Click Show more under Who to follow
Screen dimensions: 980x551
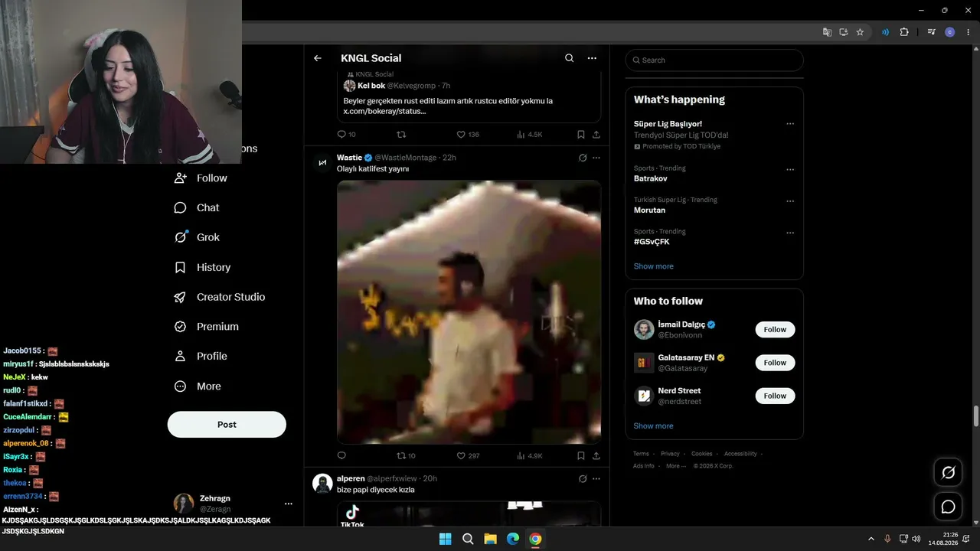tap(653, 426)
